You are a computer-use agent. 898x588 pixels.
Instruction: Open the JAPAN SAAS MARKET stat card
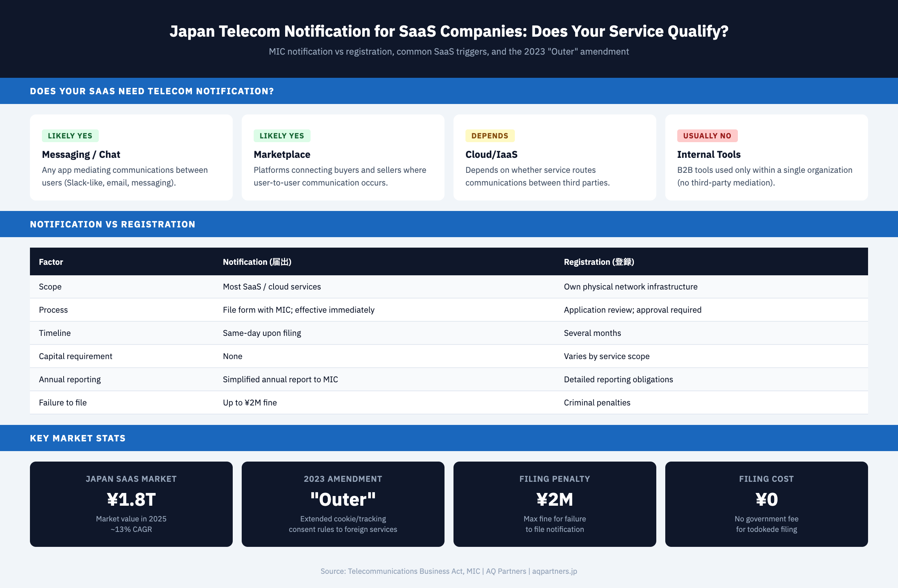(x=131, y=504)
